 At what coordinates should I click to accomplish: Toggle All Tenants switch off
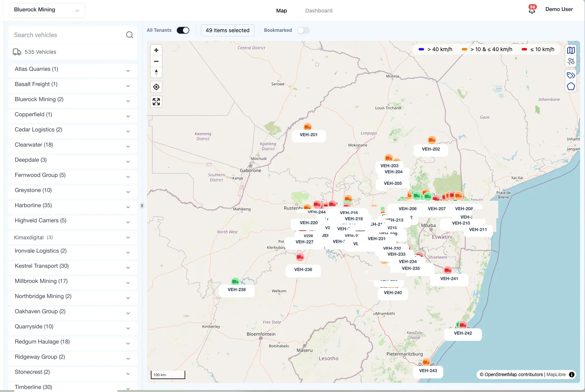[183, 30]
